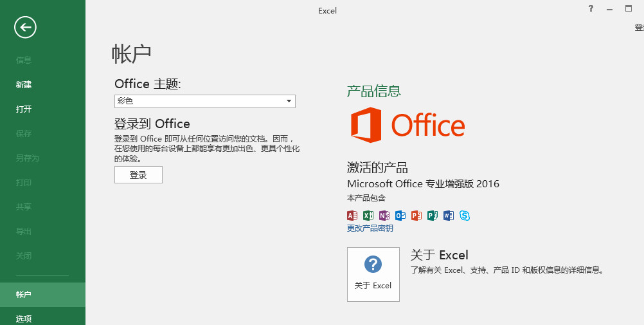
Task: Select 共享 in the sidebar
Action: (x=24, y=207)
